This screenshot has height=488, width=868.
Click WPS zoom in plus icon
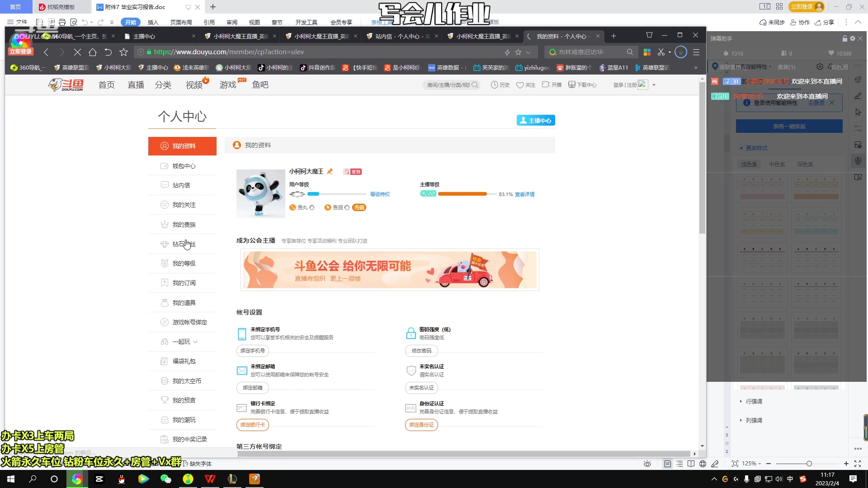tap(846, 464)
